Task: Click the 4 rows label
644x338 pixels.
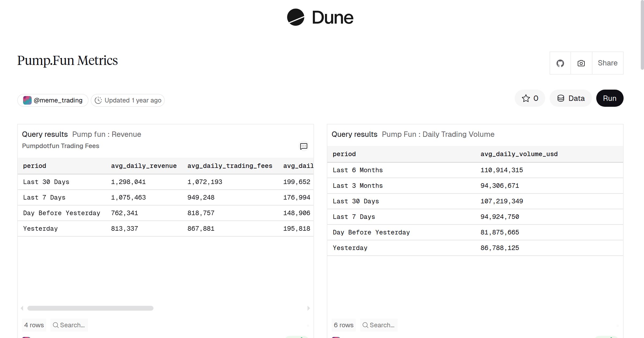Action: click(x=34, y=325)
